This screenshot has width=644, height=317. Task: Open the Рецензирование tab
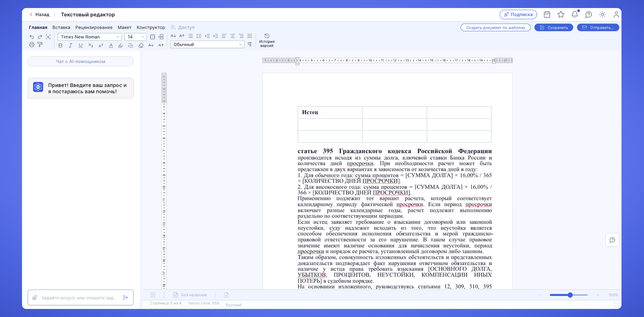(x=94, y=28)
